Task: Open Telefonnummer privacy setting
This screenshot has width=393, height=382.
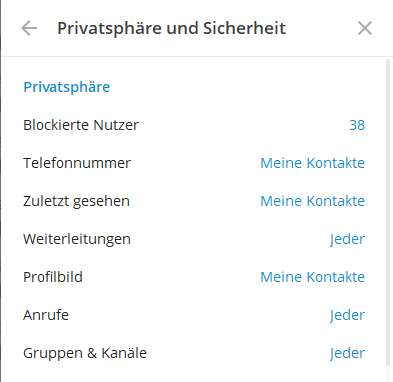Action: [x=194, y=163]
